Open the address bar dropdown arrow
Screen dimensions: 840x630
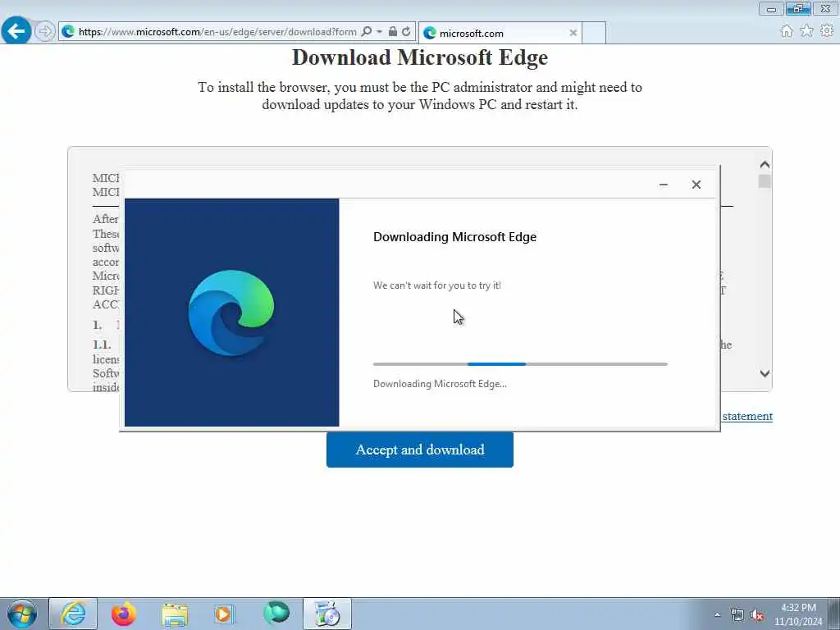[379, 32]
